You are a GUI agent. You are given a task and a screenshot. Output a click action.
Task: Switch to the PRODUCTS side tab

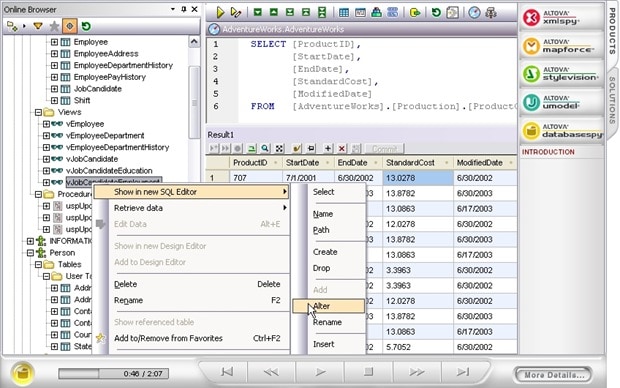[612, 30]
